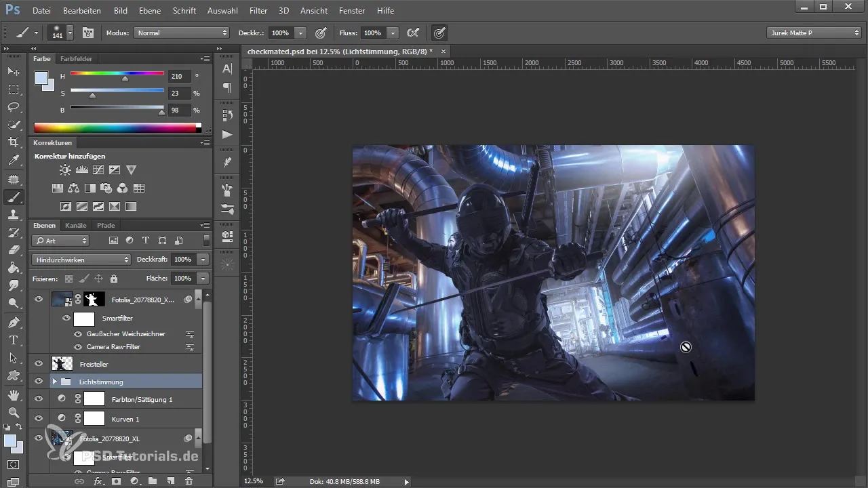Screen dimensions: 868x488
Task: Add a Curves adjustment from Korrekturen
Action: (98, 170)
